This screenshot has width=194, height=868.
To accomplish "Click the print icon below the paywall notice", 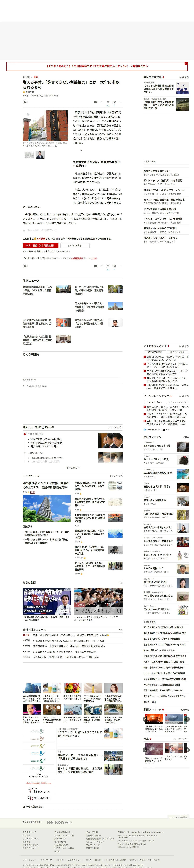I will pyautogui.click(x=25, y=266).
